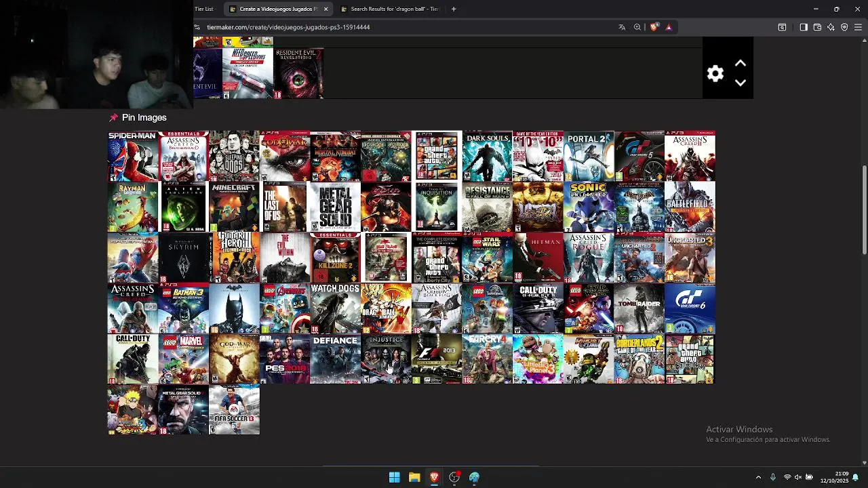Select the Gran Turismo 6 cover

690,308
